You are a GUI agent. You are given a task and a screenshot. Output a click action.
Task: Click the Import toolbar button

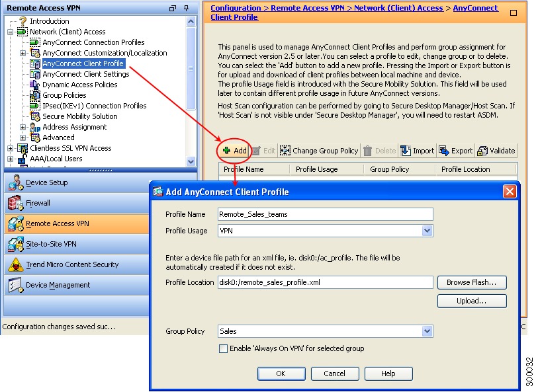pyautogui.click(x=417, y=151)
